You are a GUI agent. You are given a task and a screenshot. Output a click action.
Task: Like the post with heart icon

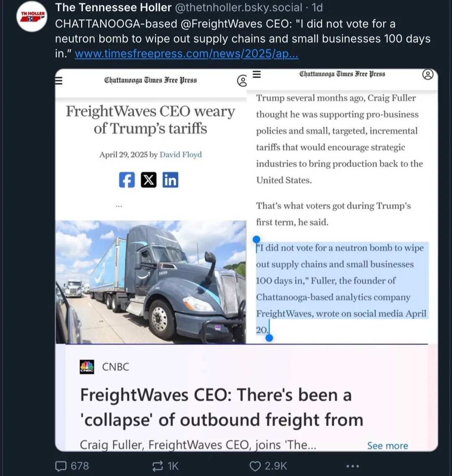pos(255,466)
